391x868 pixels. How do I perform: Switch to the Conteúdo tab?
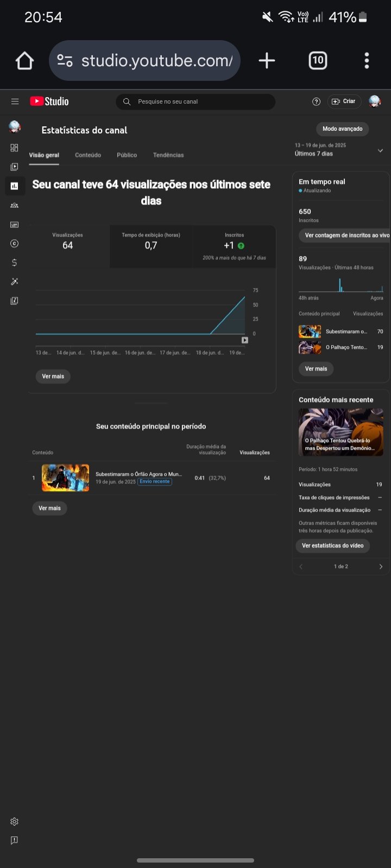[88, 155]
